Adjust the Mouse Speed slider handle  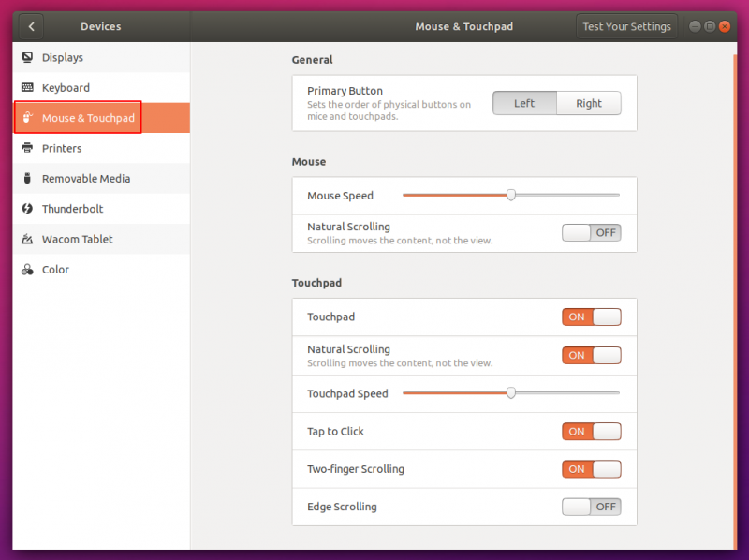(510, 195)
